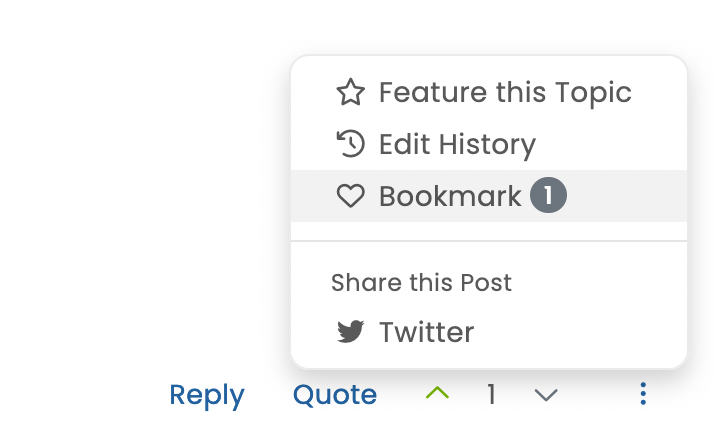Select the Feature this Topic text label
The image size is (714, 448).
click(x=505, y=93)
